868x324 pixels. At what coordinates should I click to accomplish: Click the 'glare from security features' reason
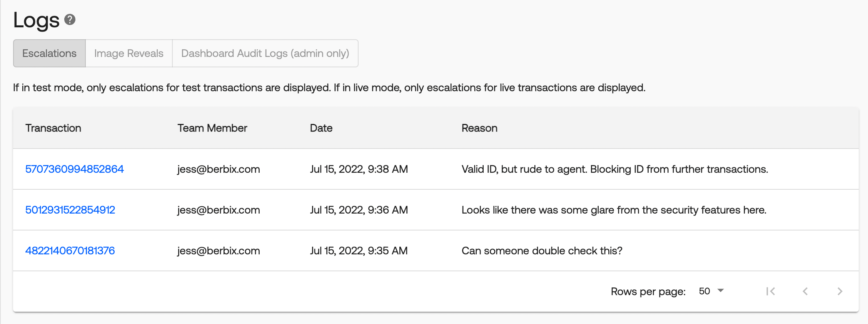click(614, 210)
